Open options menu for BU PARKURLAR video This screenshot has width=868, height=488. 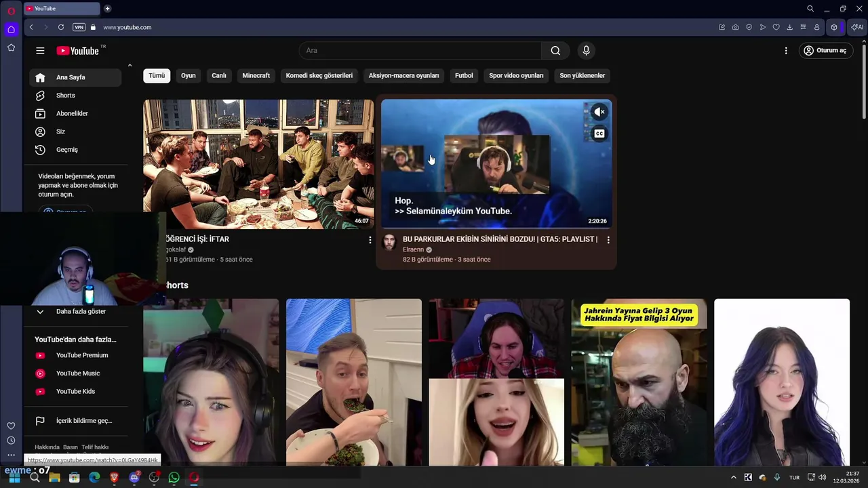[608, 240]
